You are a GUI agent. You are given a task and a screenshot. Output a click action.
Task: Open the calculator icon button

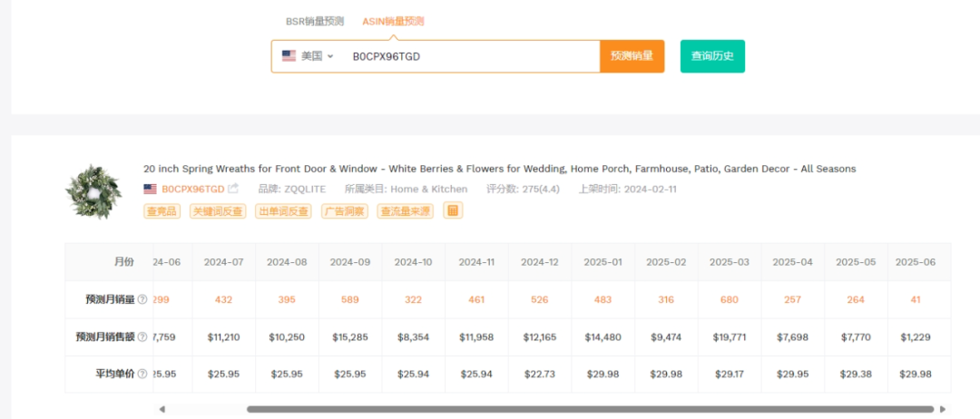pos(453,210)
